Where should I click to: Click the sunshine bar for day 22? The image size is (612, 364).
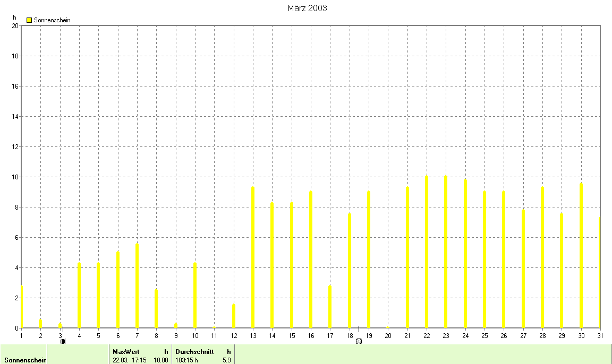pos(426,252)
